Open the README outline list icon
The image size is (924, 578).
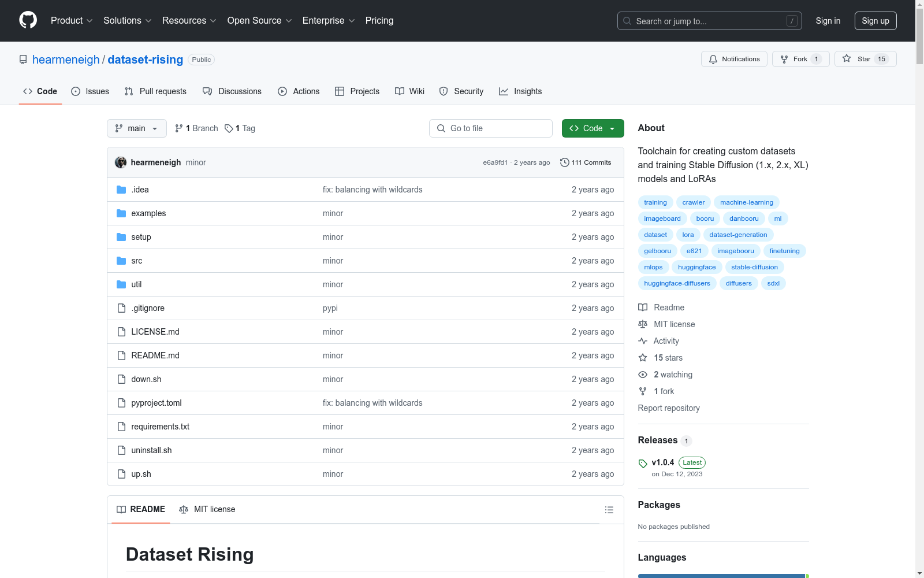click(x=609, y=510)
